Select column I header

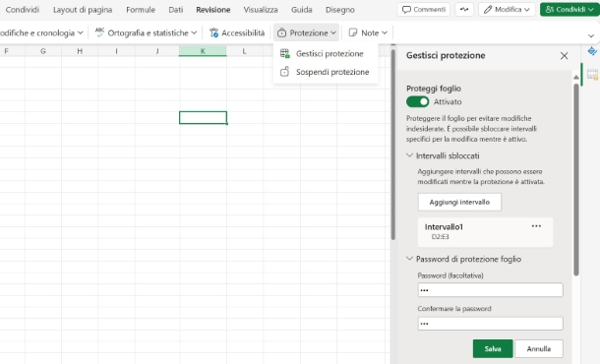(116, 51)
